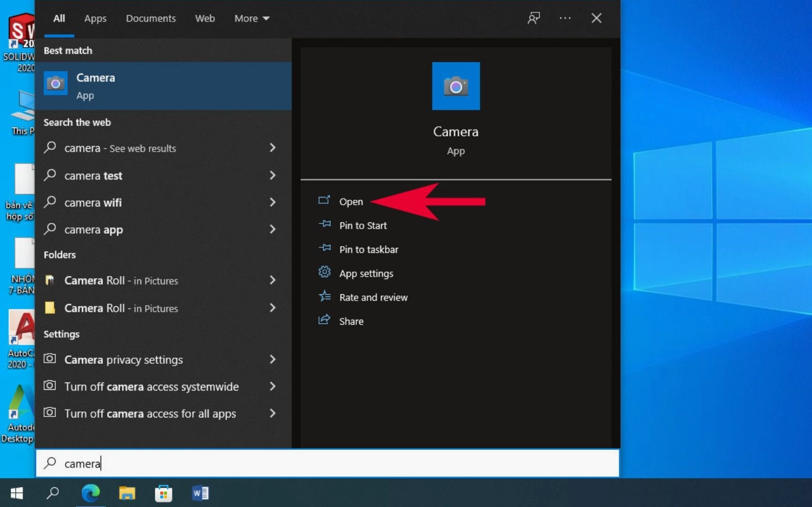Select Camera best match result

coord(163,86)
